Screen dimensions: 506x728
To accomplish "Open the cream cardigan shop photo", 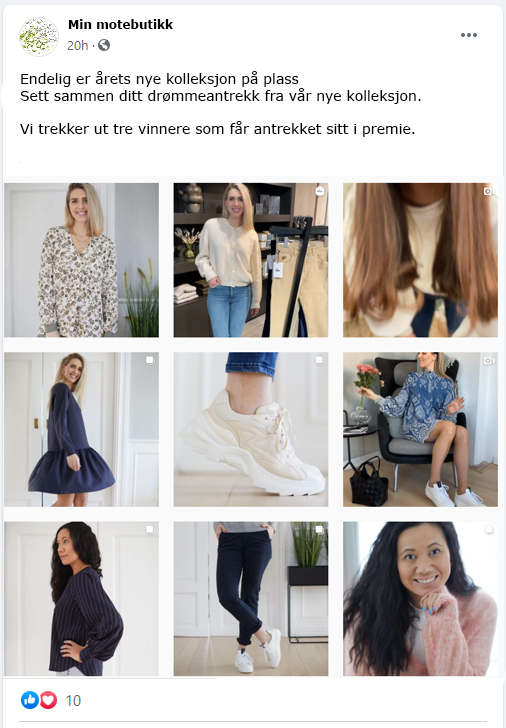I will click(251, 260).
